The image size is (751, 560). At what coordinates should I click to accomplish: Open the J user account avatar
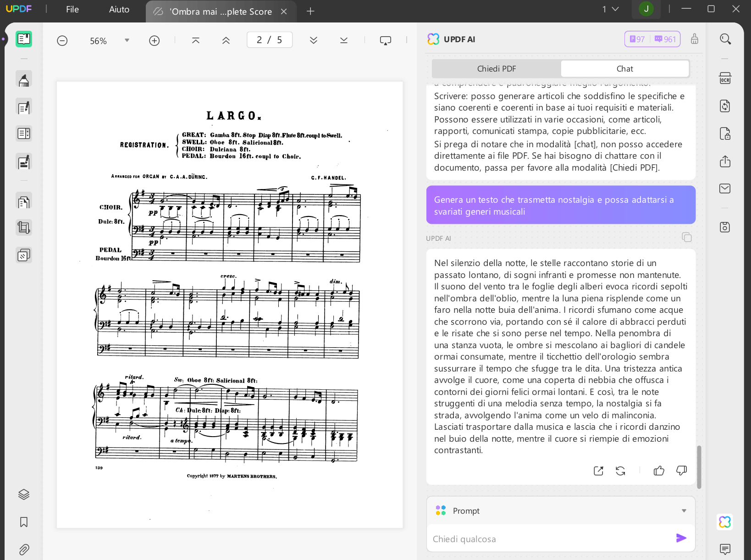pos(646,9)
